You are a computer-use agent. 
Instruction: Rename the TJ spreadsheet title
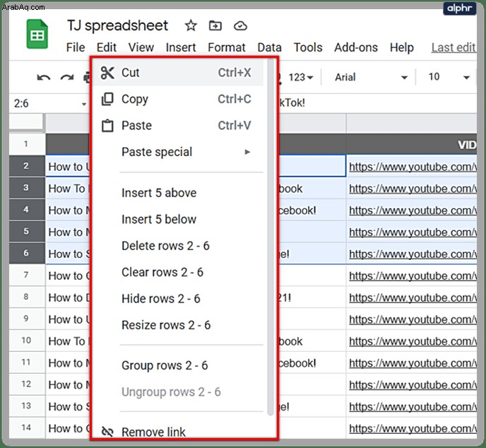(117, 25)
